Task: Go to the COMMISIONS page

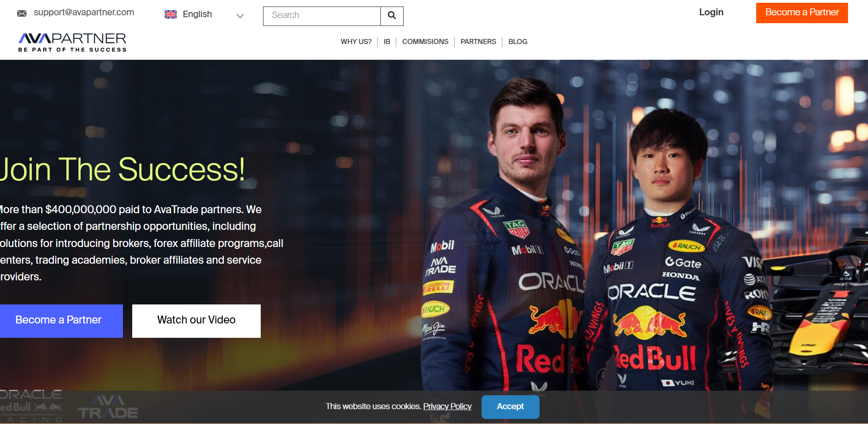Action: coord(425,42)
